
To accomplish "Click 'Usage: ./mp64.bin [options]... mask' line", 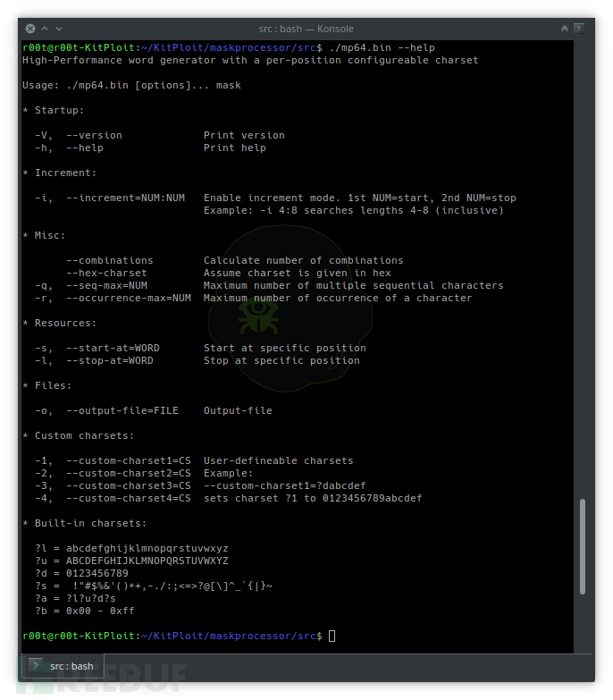I will 131,85.
